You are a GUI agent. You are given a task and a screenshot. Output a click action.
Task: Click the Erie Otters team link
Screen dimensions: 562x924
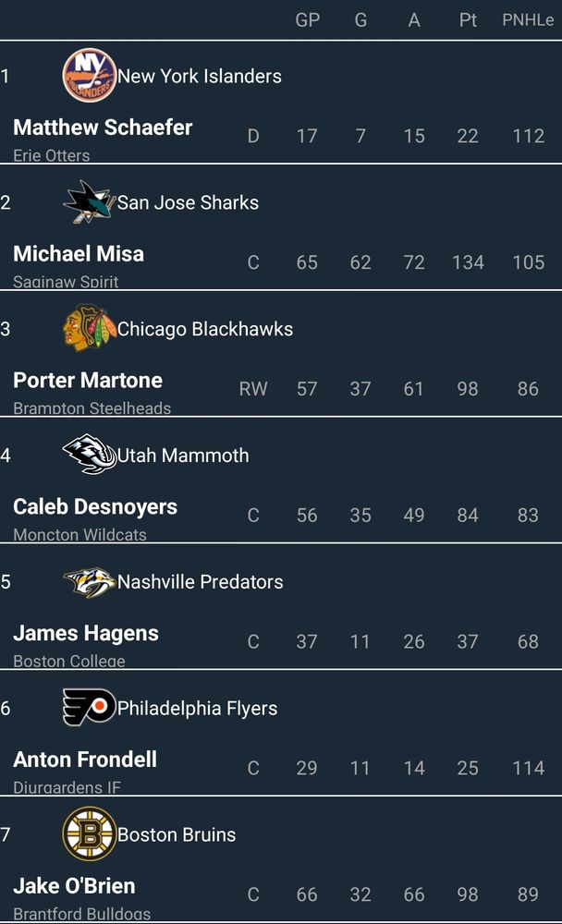(52, 155)
